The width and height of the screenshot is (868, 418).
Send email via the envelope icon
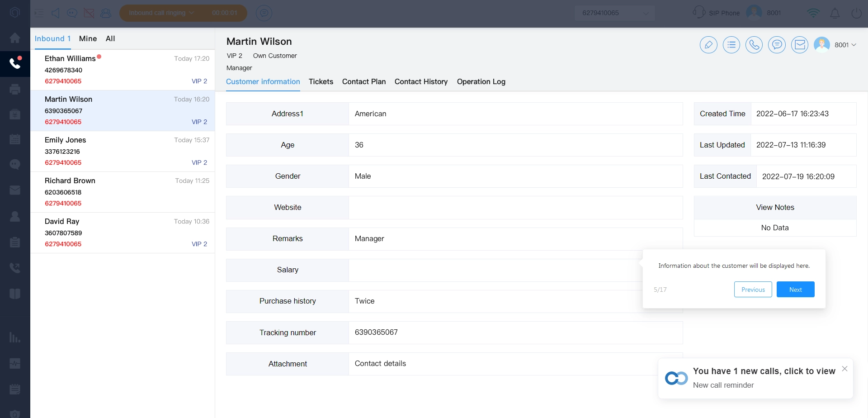799,45
